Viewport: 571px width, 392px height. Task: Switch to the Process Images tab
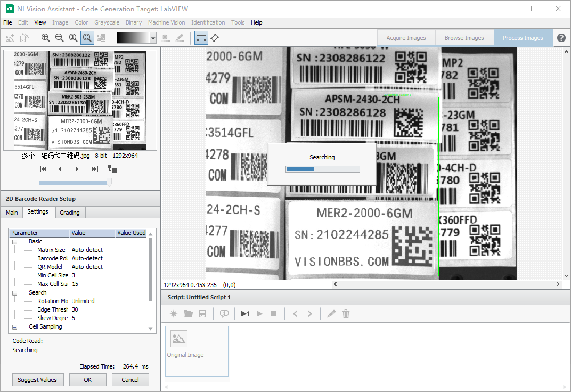pyautogui.click(x=523, y=38)
